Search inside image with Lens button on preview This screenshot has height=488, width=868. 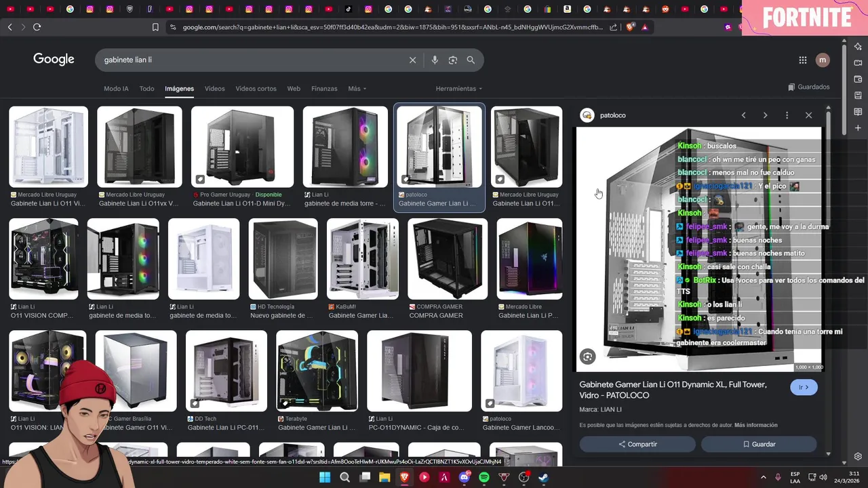pos(588,357)
